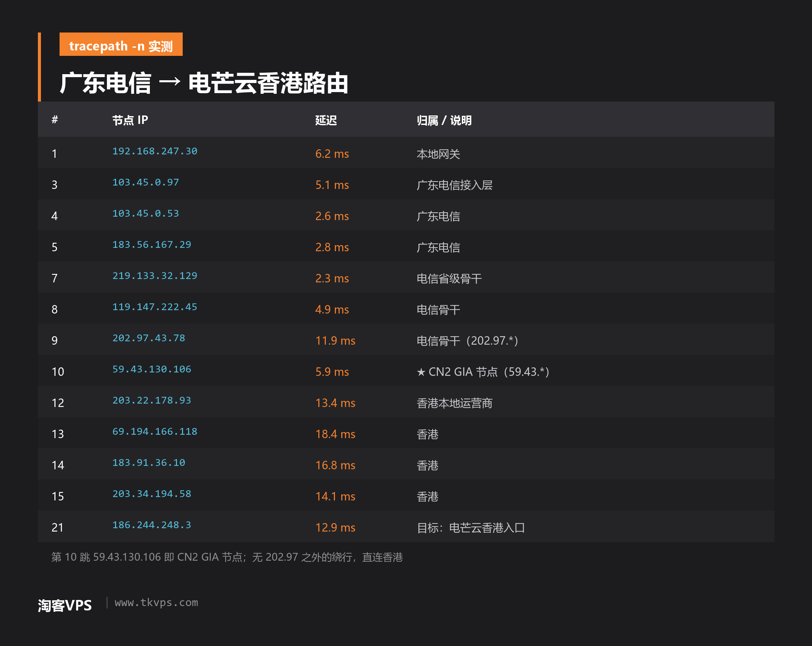Click '目标：电芒云香港入口' description
The width and height of the screenshot is (812, 646).
pos(471,527)
